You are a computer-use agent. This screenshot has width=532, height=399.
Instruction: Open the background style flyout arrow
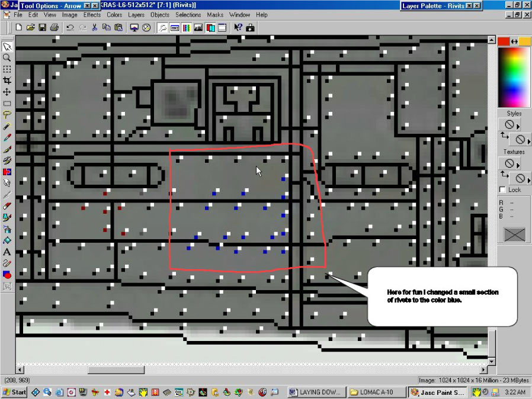point(529,141)
